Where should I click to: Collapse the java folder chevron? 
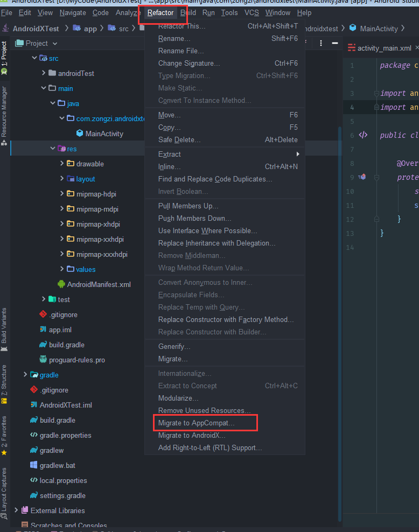pyautogui.click(x=53, y=103)
